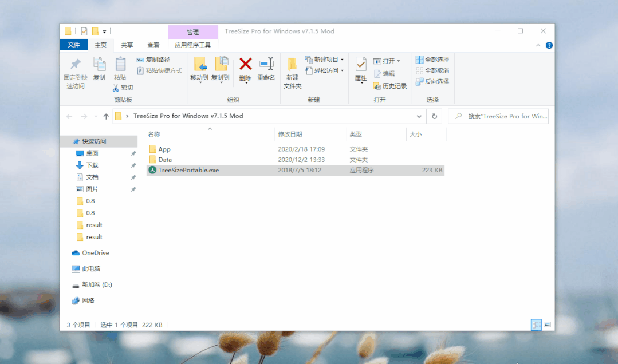This screenshot has height=364, width=618.
Task: Sort by Date modified (修改日期) column
Action: pos(290,134)
